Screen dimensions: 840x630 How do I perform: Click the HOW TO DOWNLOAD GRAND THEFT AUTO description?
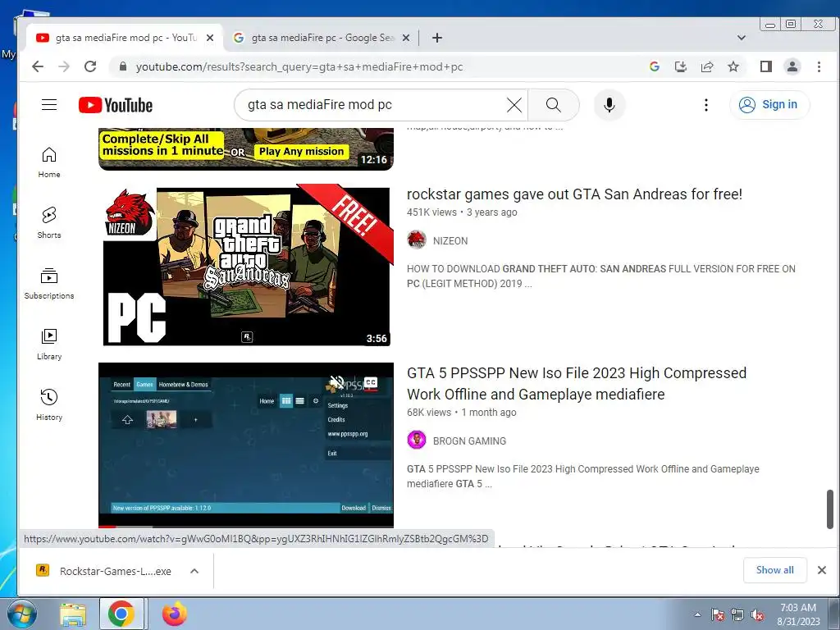pos(601,276)
